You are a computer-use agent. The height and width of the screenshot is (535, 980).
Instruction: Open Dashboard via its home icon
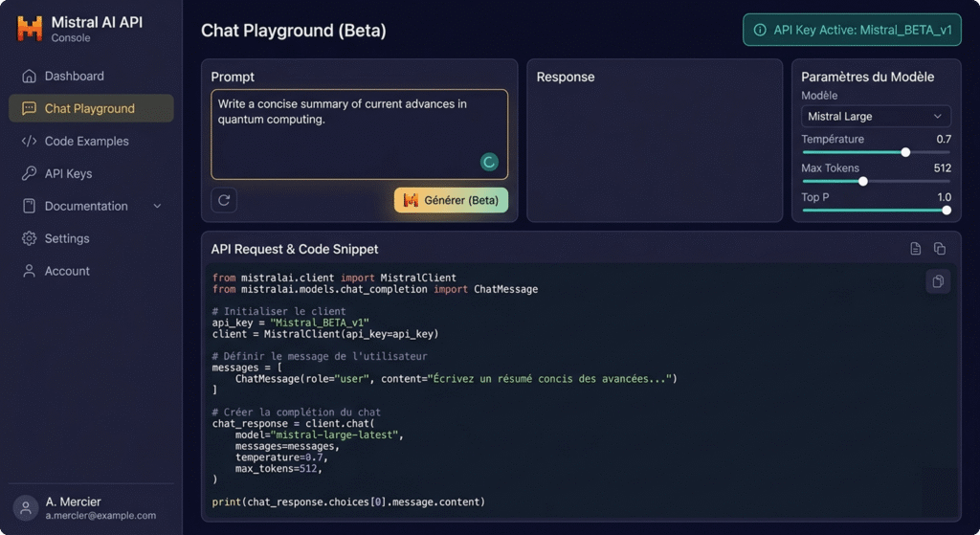29,77
